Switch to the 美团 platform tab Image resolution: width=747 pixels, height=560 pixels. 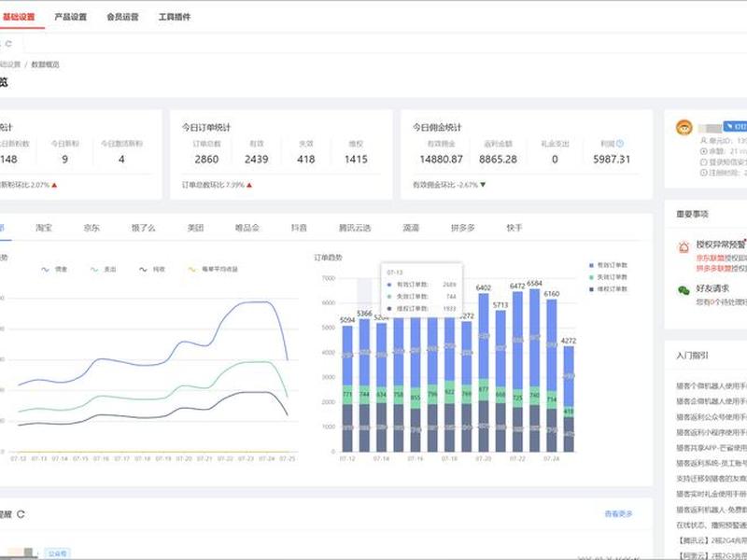coord(195,228)
